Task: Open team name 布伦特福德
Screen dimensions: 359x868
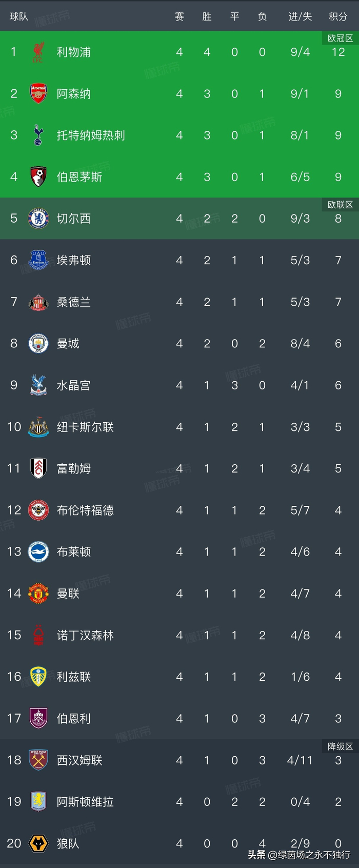Action: tap(85, 510)
